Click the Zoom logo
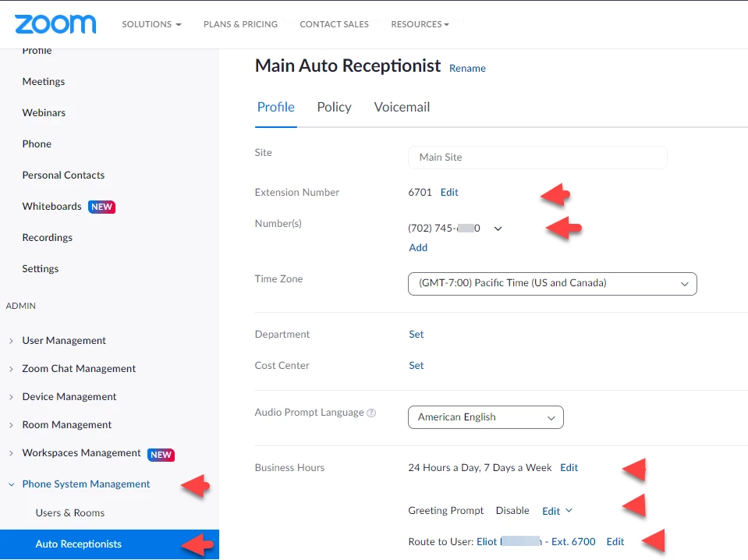 click(55, 24)
